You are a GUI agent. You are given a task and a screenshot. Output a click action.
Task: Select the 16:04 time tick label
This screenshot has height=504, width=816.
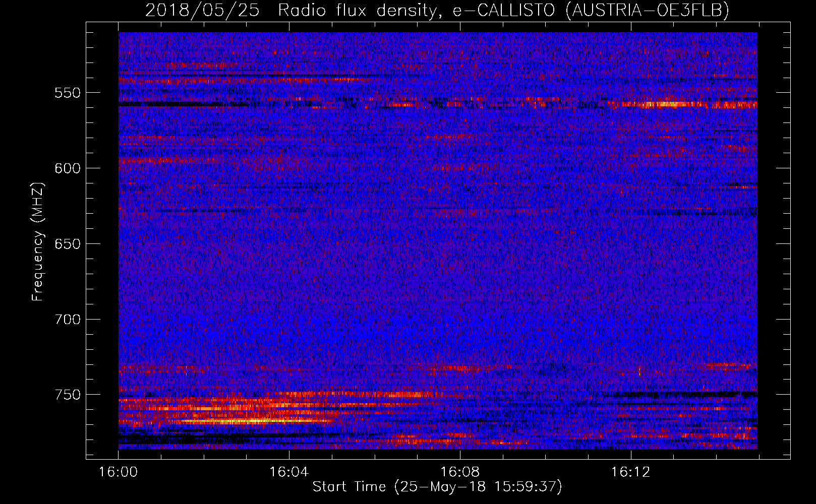point(289,472)
